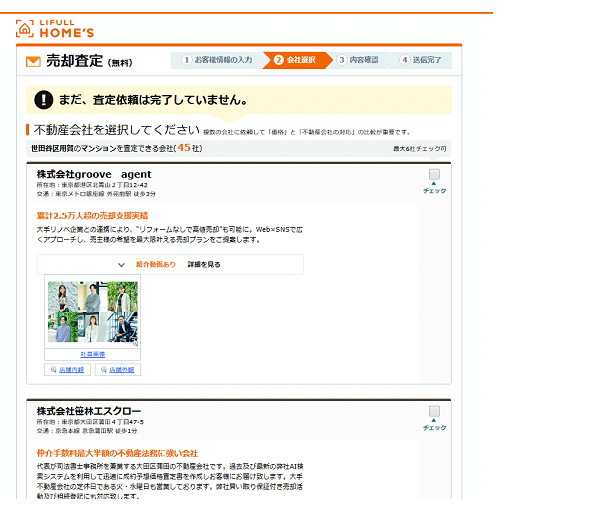Check the 株式会社groove agent checkbox
603x511 pixels.
(x=434, y=175)
